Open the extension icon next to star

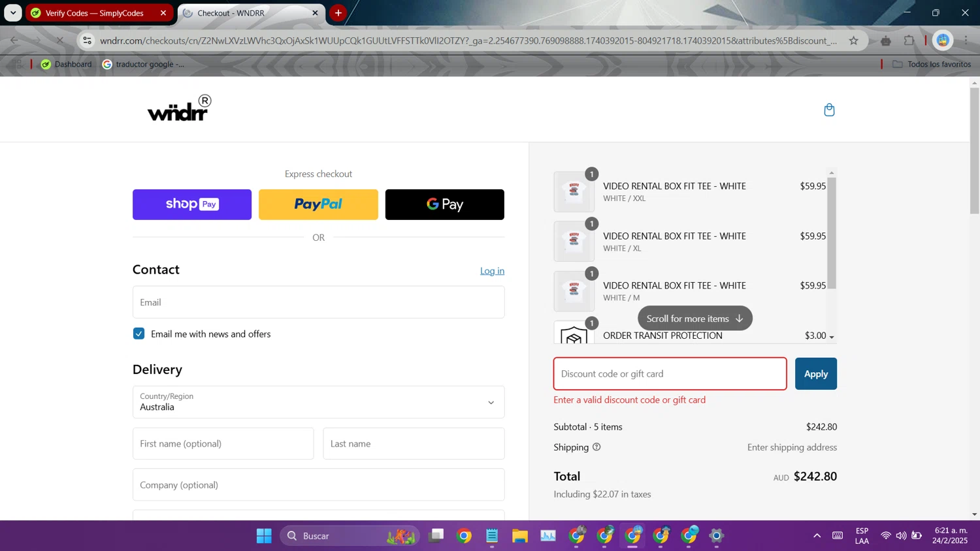point(886,40)
